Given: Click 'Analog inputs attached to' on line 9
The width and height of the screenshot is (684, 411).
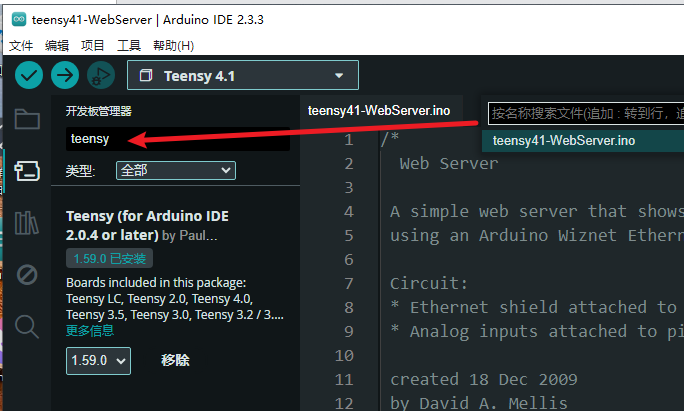Looking at the screenshot, I should pos(533,332).
